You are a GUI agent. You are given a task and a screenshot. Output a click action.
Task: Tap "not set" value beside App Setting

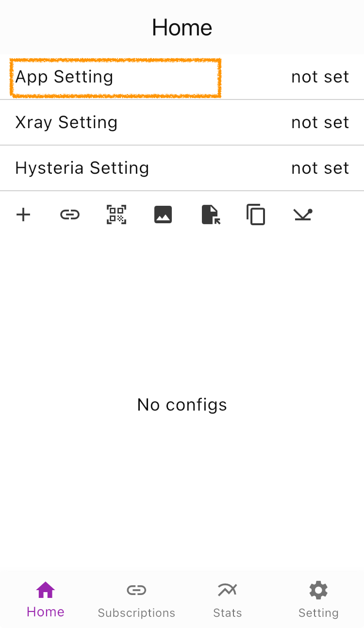[x=320, y=77]
